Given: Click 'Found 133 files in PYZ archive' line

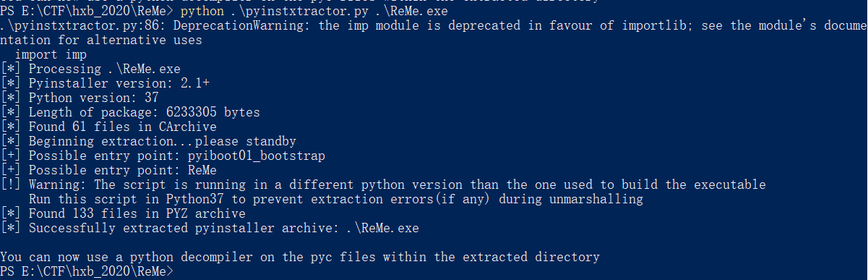Looking at the screenshot, I should pos(124,213).
